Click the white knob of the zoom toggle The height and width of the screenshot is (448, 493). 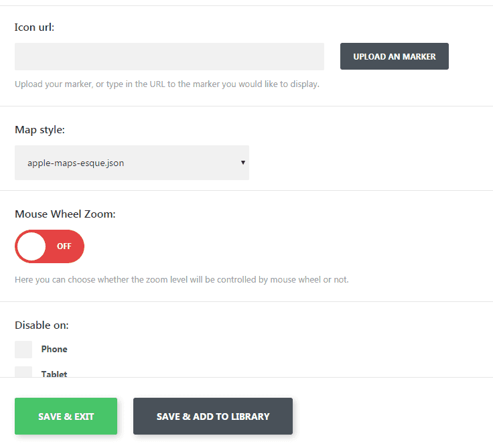31,246
